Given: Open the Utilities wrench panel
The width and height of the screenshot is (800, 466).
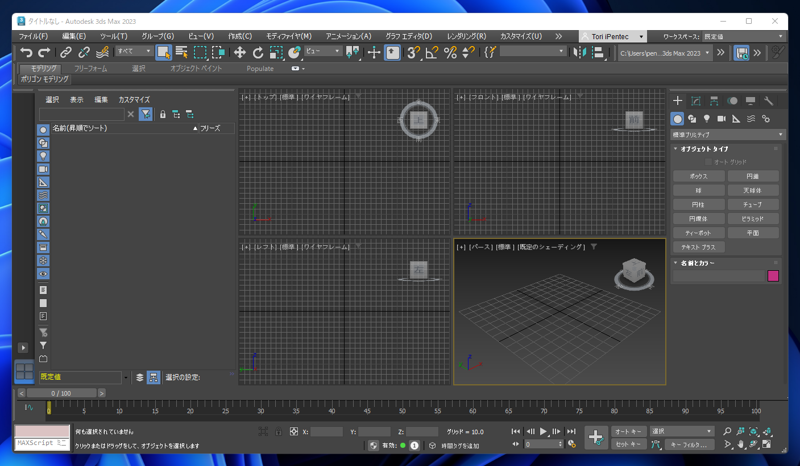Looking at the screenshot, I should (768, 101).
